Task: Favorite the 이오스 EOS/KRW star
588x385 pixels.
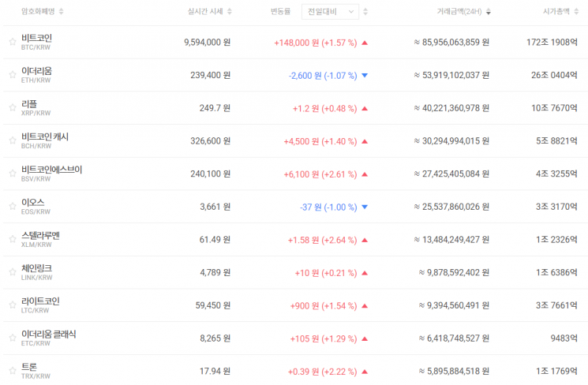Action: (13, 206)
